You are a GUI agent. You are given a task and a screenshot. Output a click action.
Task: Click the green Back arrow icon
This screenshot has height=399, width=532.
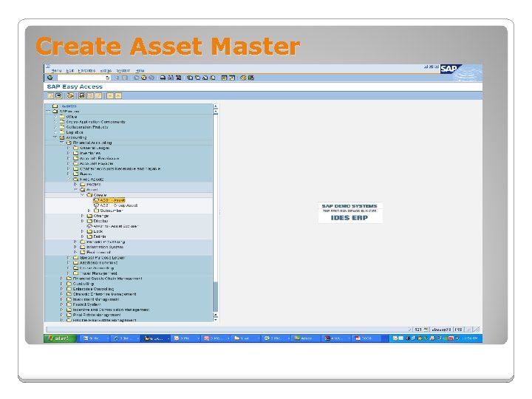[x=136, y=78]
